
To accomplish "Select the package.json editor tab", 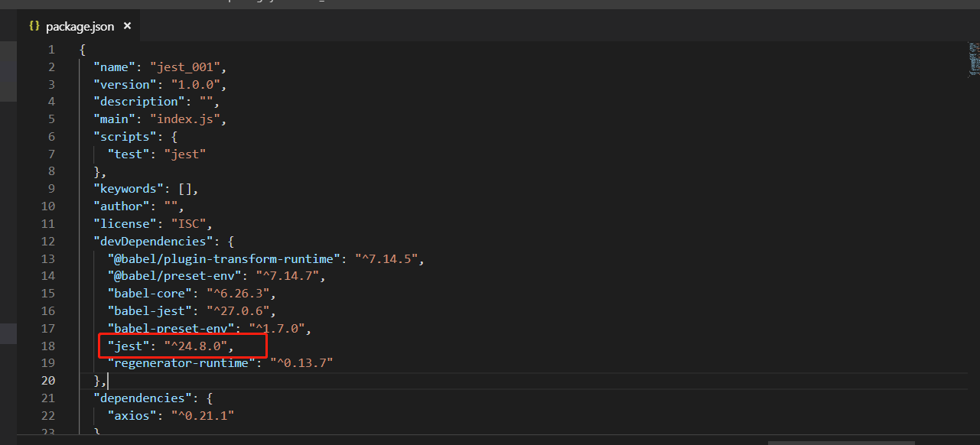I will 80,26.
